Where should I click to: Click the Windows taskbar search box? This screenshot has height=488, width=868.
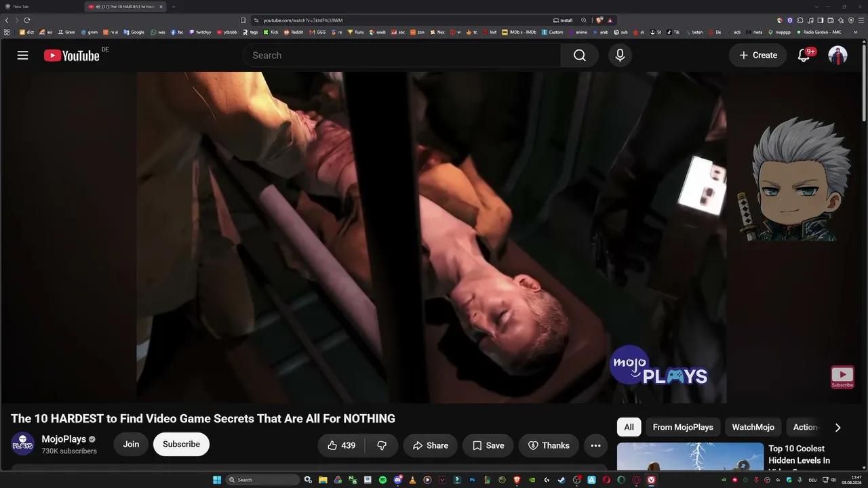click(262, 480)
